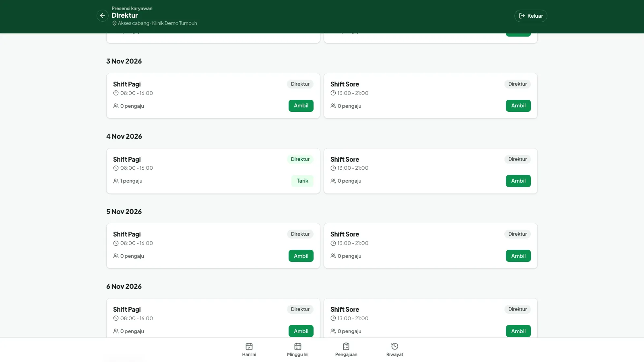Take Shift Sore on 5 Nov 2026
The image size is (644, 362).
click(518, 256)
